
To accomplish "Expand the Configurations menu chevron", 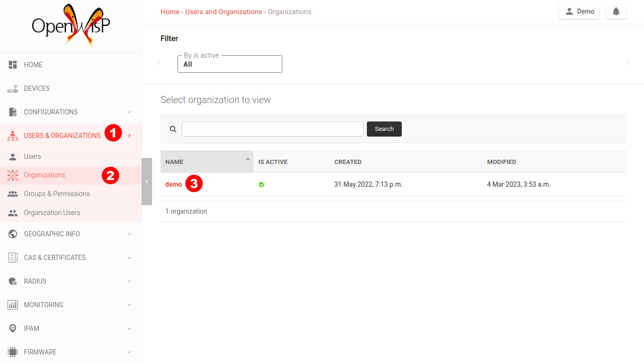I will point(129,112).
